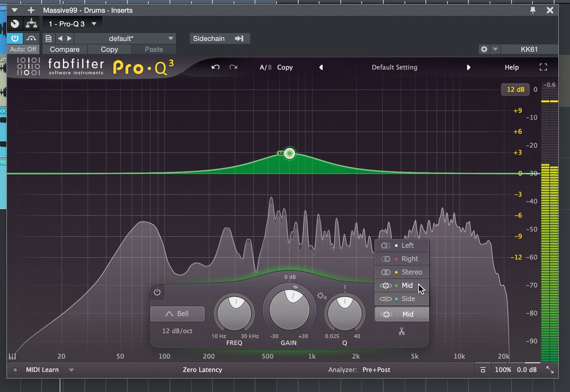This screenshot has width=570, height=392.
Task: Click the preset file icon next to Compare
Action: click(x=48, y=38)
